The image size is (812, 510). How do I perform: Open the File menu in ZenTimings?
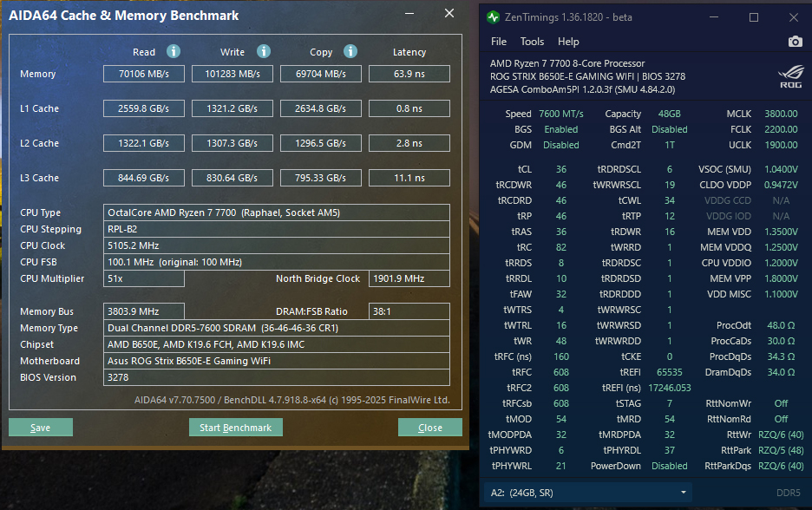499,42
